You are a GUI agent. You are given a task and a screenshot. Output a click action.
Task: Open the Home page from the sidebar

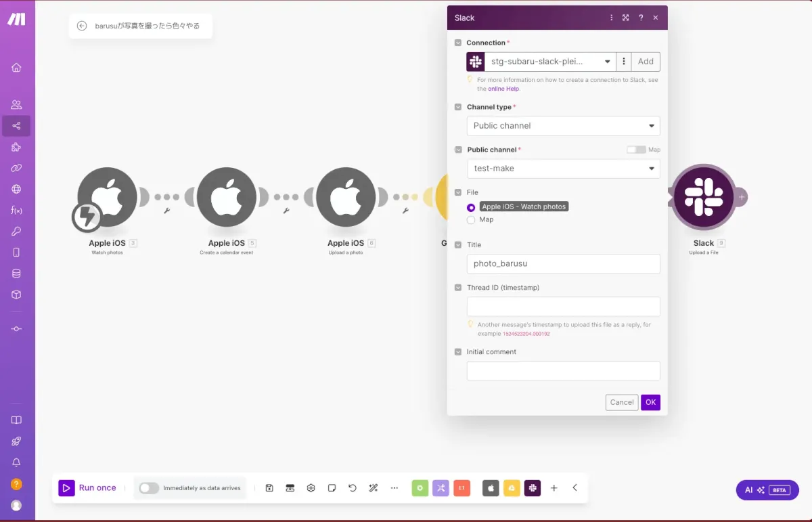tap(16, 67)
